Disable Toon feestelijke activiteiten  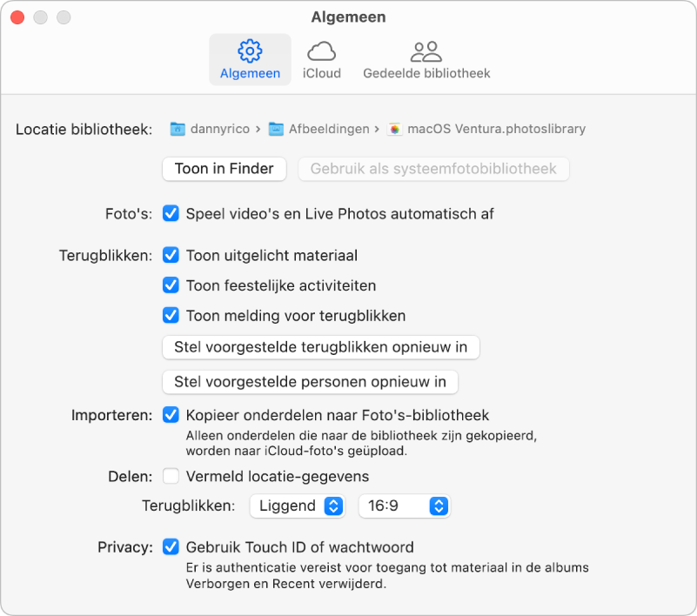click(x=171, y=285)
